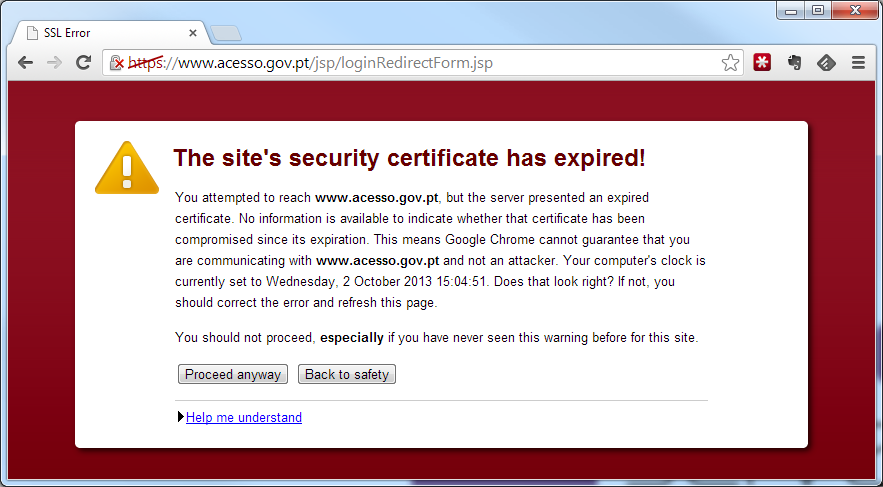This screenshot has height=487, width=883.
Task: Open a new tab with the blank tab button
Action: click(226, 34)
